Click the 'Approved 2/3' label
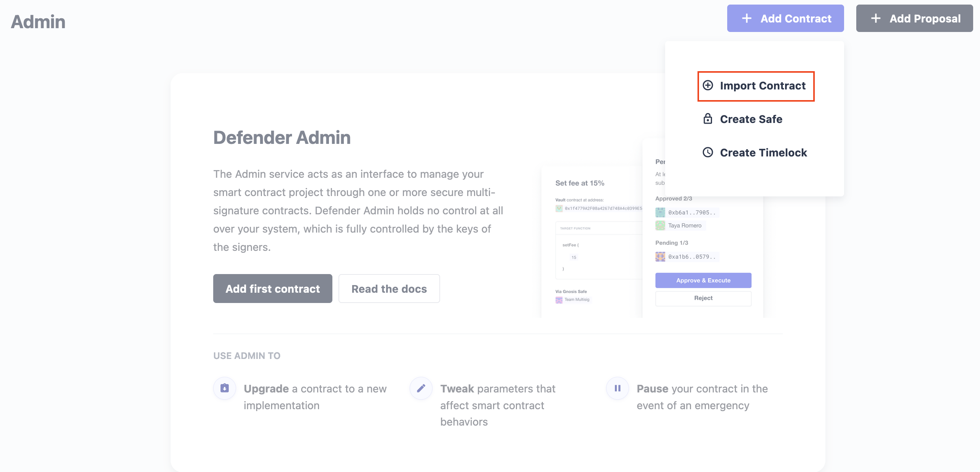Viewport: 980px width, 472px height. [x=674, y=199]
